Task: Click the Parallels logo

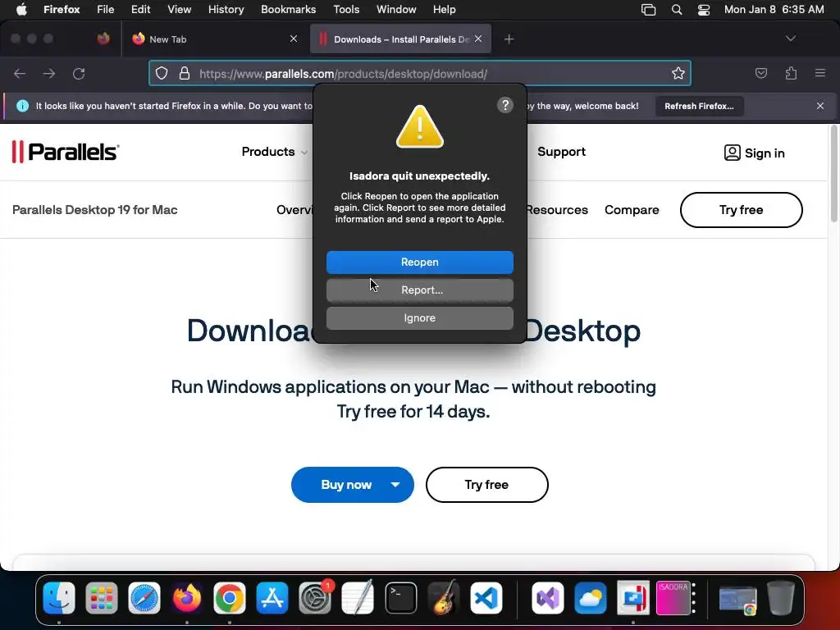Action: point(66,152)
